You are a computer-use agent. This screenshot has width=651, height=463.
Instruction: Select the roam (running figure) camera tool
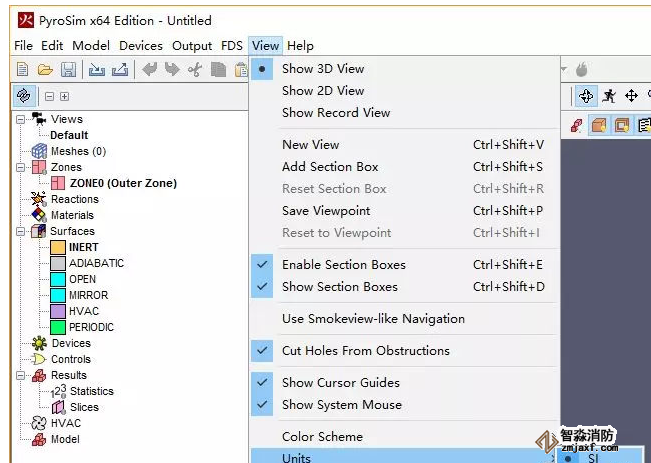(x=608, y=96)
